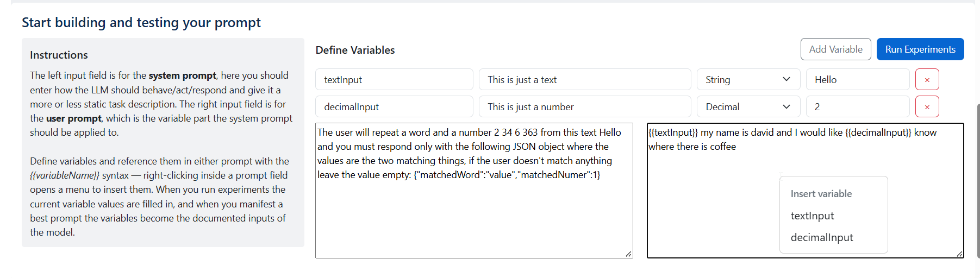Image resolution: width=980 pixels, height=278 pixels.
Task: Click the bold 'system prompt' text
Action: pos(183,75)
